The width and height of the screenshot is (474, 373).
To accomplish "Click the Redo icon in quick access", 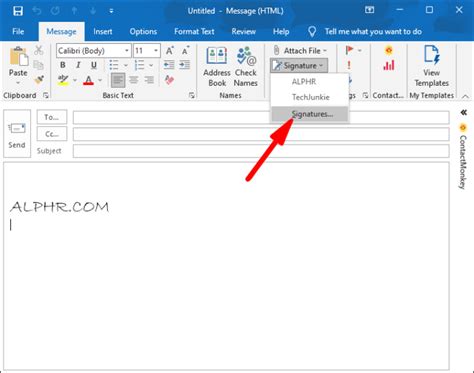I will click(55, 11).
